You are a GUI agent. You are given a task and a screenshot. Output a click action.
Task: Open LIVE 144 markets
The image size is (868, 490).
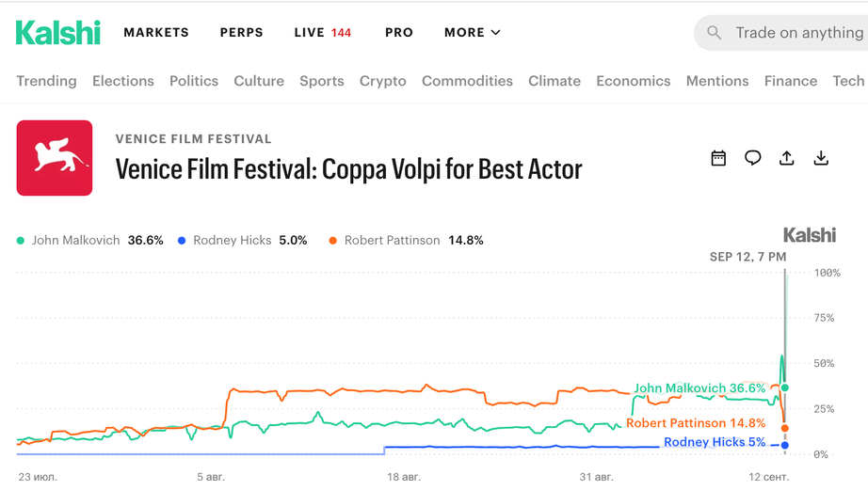323,33
